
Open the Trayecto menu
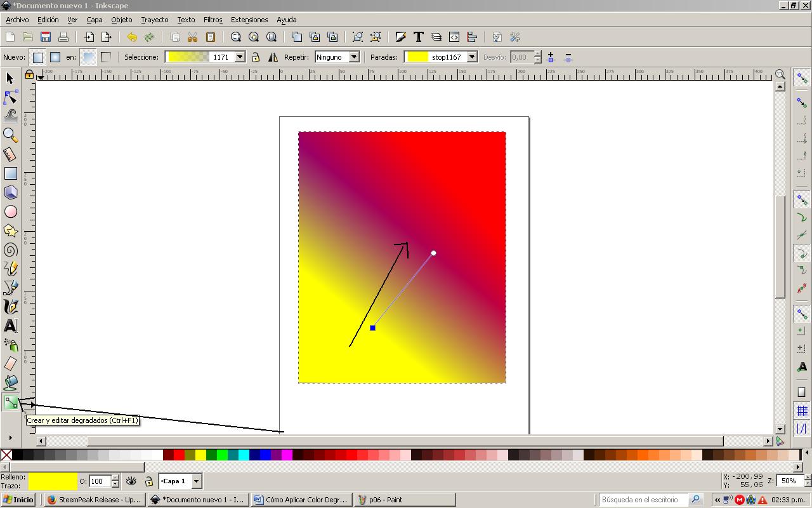(x=155, y=20)
